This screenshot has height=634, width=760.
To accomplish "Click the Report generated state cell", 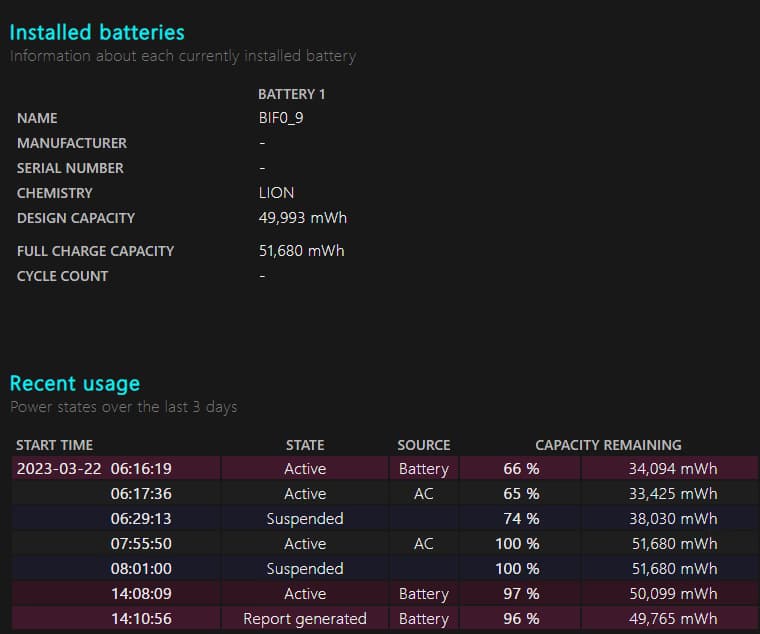I will pyautogui.click(x=305, y=619).
